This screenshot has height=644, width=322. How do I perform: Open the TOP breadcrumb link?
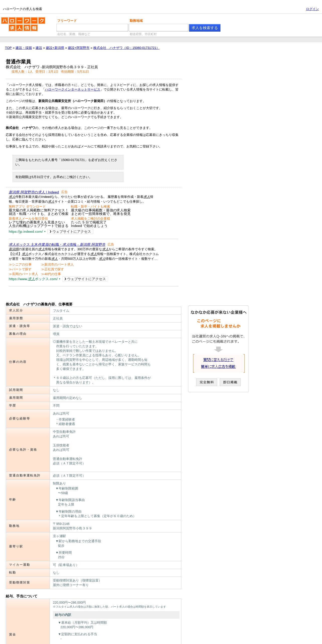pos(8,48)
